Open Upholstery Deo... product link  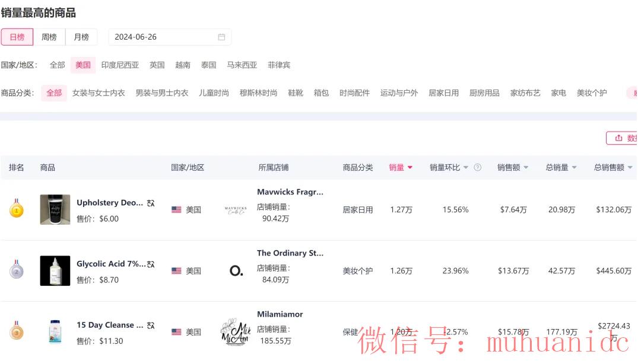[110, 203]
